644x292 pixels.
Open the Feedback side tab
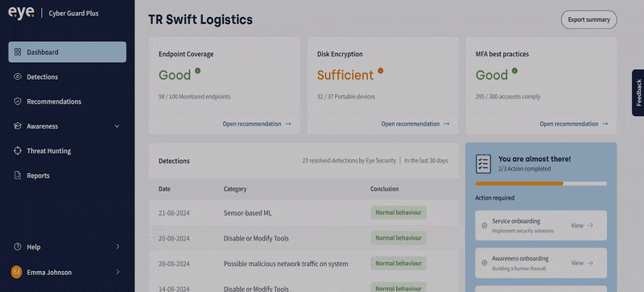click(638, 93)
